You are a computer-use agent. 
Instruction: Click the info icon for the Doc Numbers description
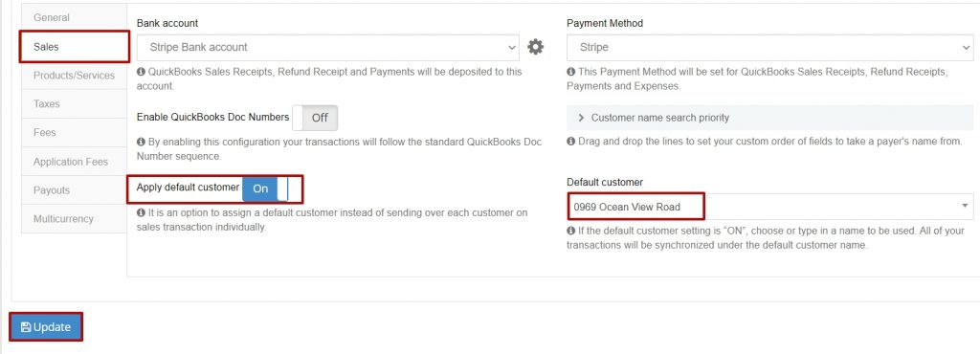pos(141,142)
